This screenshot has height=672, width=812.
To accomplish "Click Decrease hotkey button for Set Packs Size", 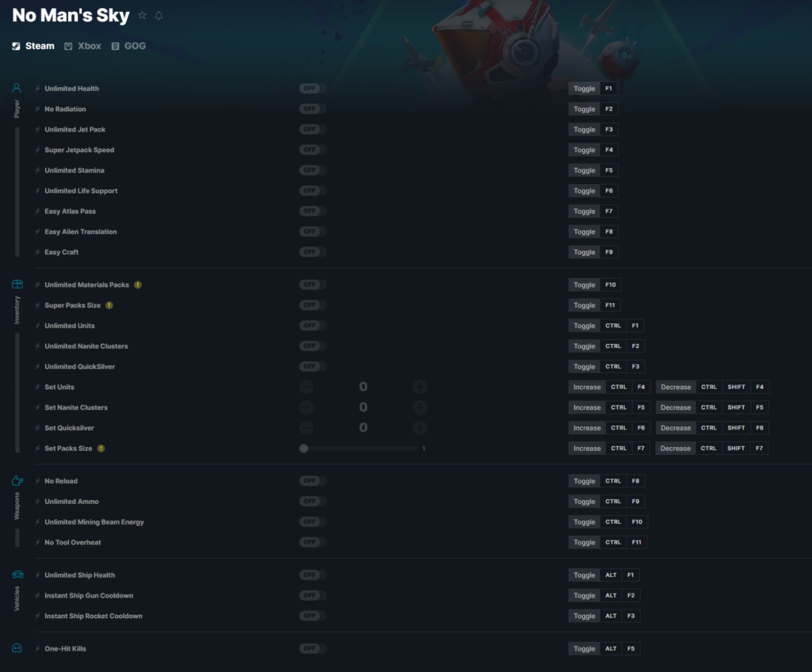I will click(676, 449).
